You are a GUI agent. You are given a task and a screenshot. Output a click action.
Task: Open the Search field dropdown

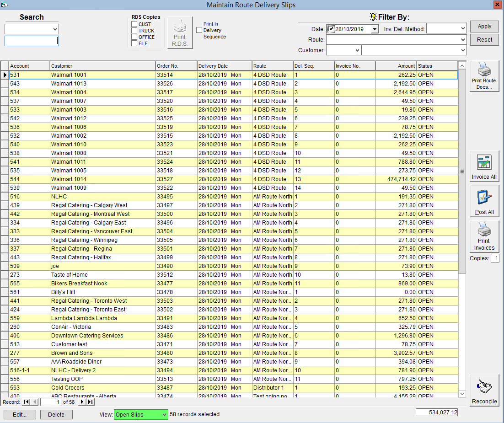tap(55, 29)
